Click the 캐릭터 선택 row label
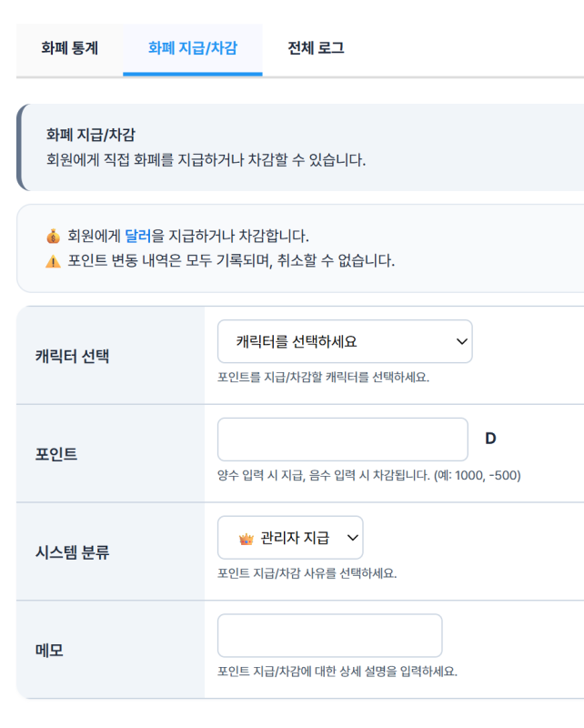 [72, 355]
